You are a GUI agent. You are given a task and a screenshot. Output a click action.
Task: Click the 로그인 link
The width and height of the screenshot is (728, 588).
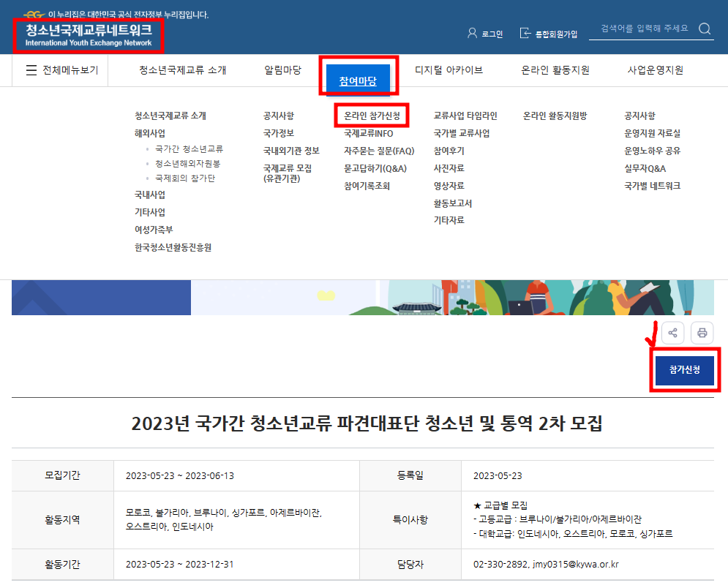pos(492,34)
